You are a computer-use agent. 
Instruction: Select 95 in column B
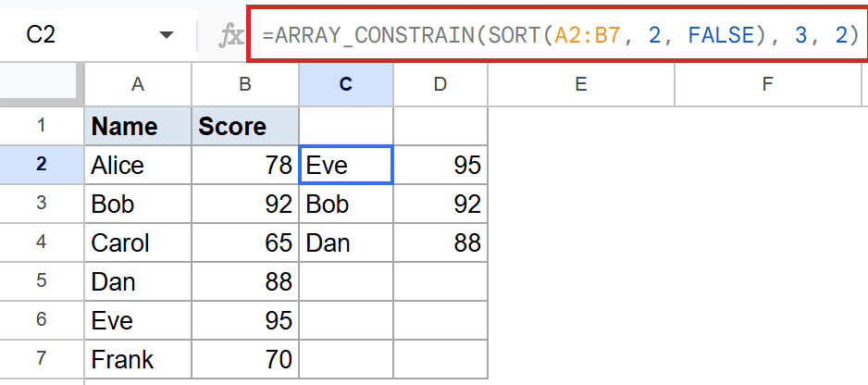245,320
